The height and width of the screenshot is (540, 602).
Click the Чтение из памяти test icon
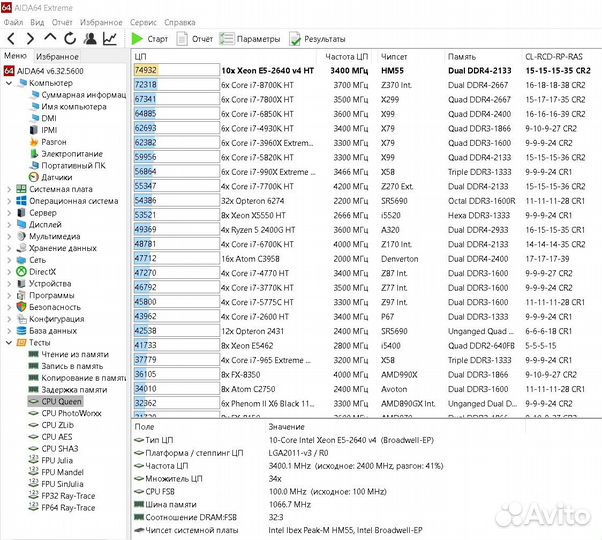click(34, 354)
